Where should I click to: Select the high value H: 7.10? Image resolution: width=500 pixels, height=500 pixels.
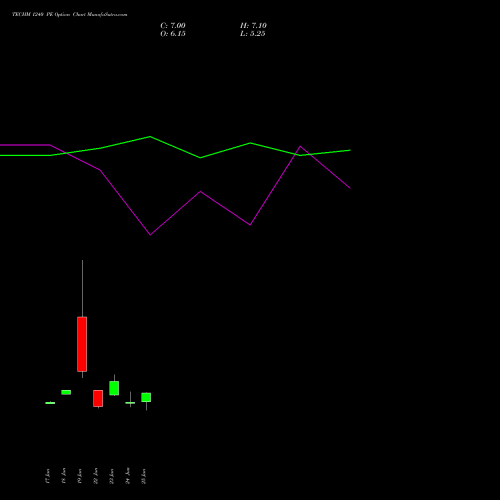coord(253,26)
